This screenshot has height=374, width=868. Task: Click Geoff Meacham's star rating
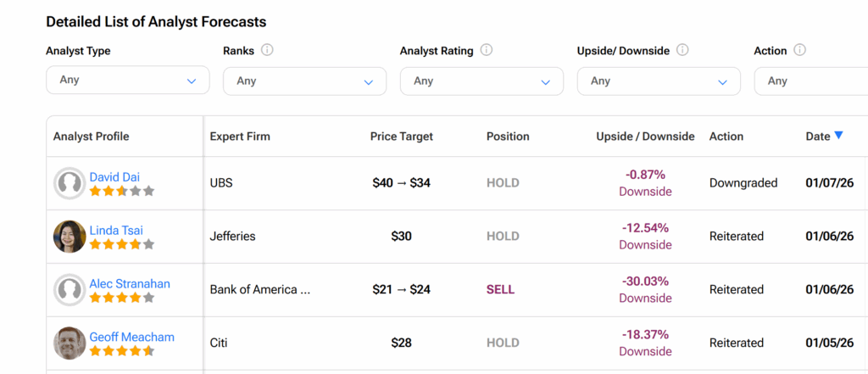[x=122, y=351]
